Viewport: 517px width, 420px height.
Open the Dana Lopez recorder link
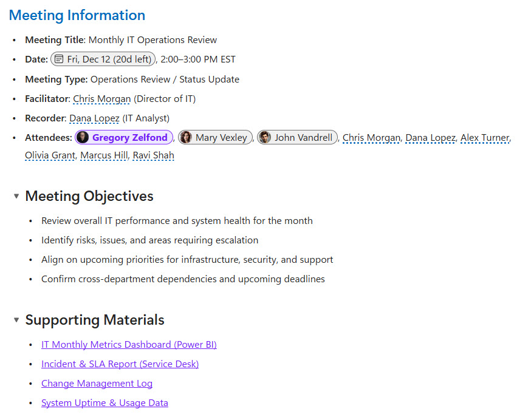tap(94, 118)
